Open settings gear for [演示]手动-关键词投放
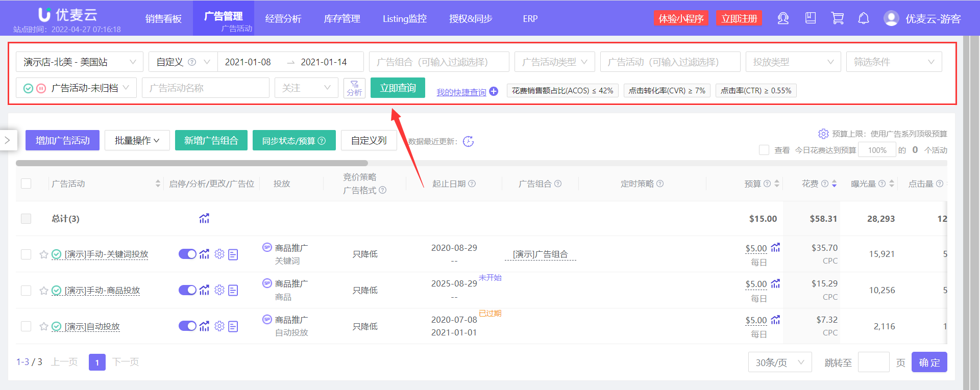The image size is (980, 390). (x=219, y=254)
